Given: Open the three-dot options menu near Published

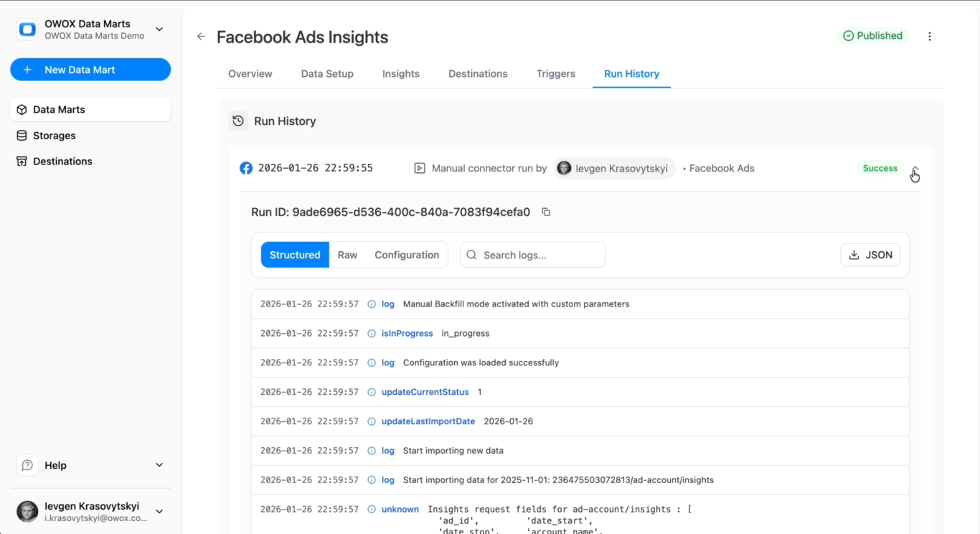Looking at the screenshot, I should (x=930, y=36).
